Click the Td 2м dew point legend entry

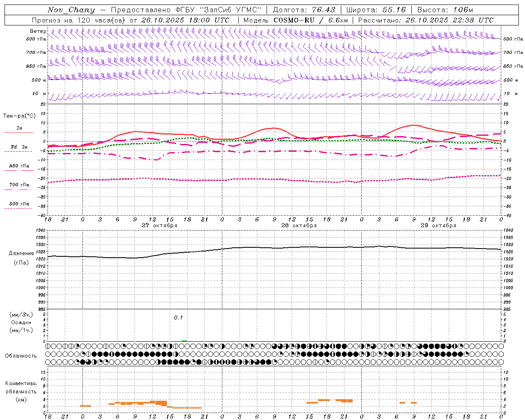(19, 147)
